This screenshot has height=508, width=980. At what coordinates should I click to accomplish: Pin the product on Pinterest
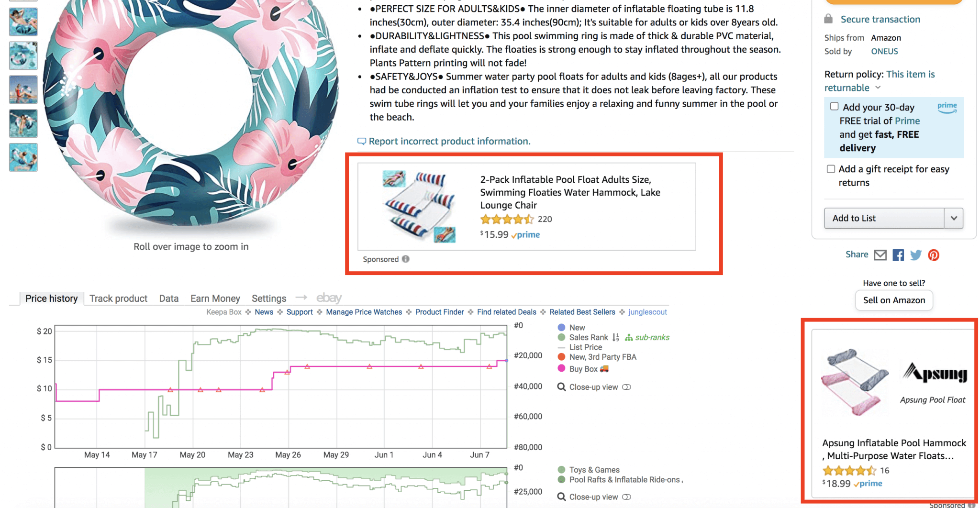933,254
